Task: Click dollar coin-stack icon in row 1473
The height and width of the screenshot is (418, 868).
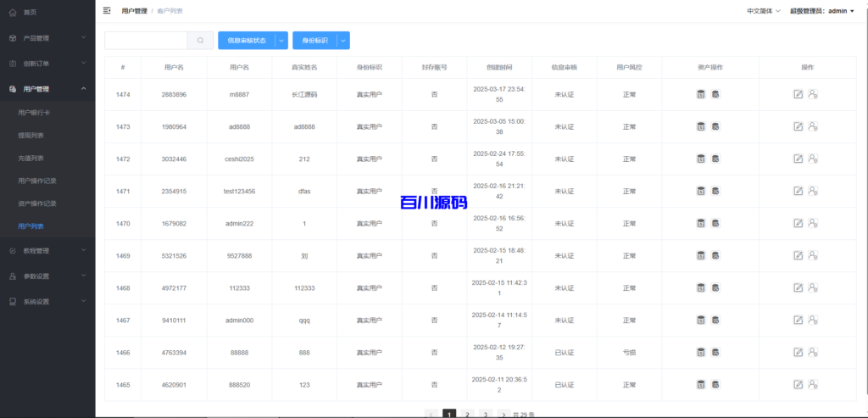Action: tap(701, 126)
